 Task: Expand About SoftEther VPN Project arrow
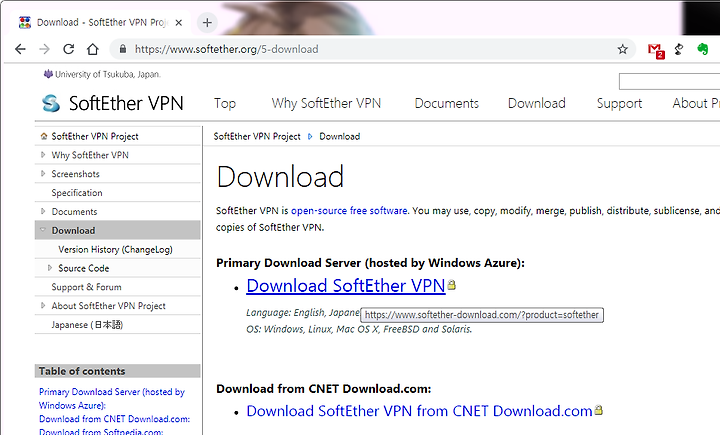(43, 305)
